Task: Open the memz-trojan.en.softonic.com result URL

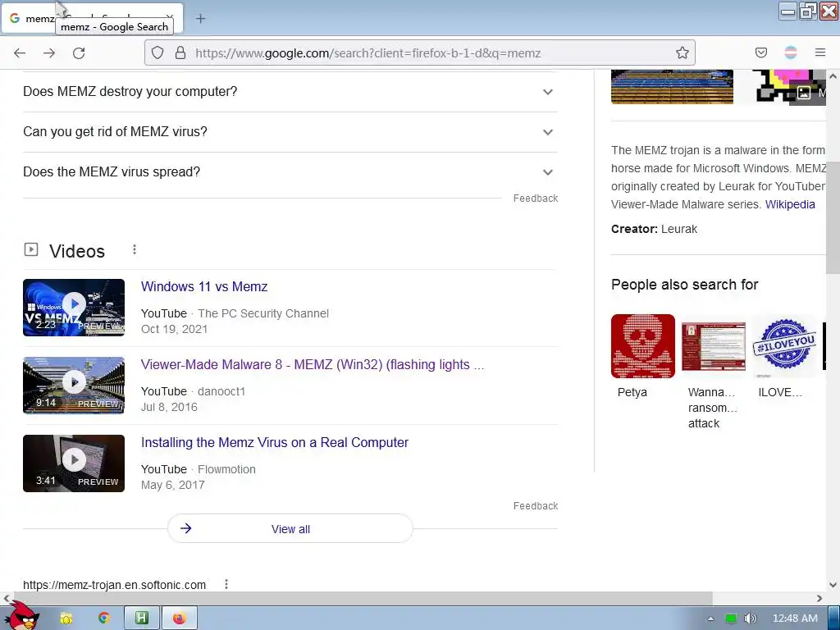Action: click(x=114, y=584)
